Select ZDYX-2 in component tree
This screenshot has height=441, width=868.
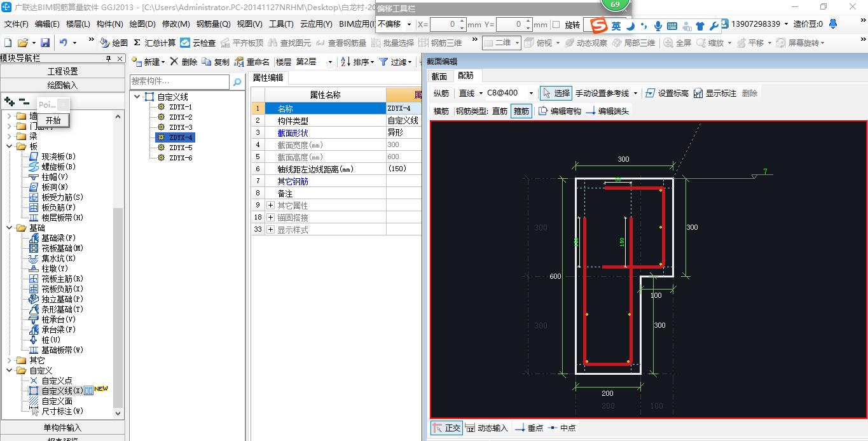pyautogui.click(x=181, y=117)
